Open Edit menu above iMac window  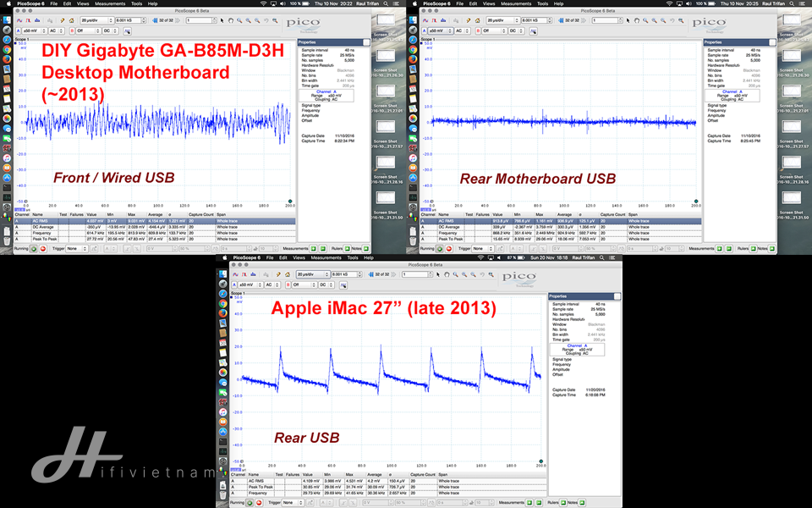(x=283, y=257)
